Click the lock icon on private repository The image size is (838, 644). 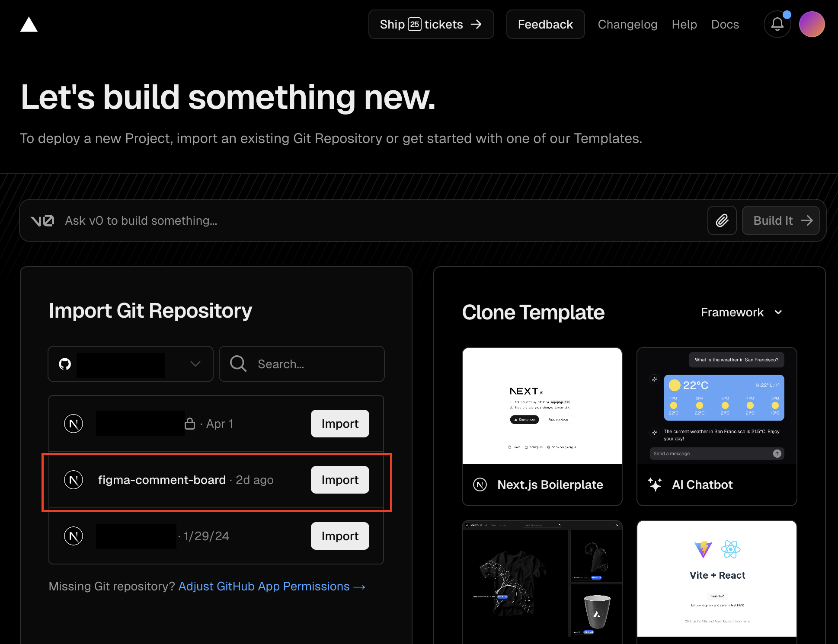pyautogui.click(x=190, y=424)
